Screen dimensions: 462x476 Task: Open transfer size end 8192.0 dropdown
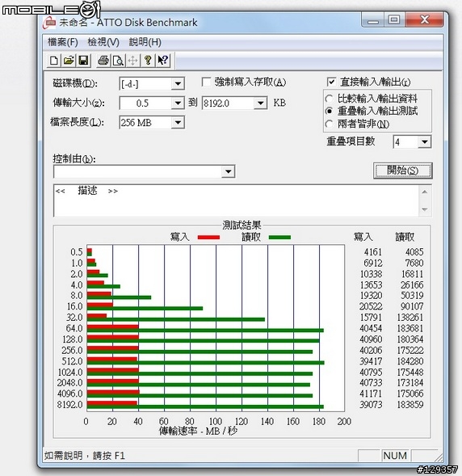(260, 103)
